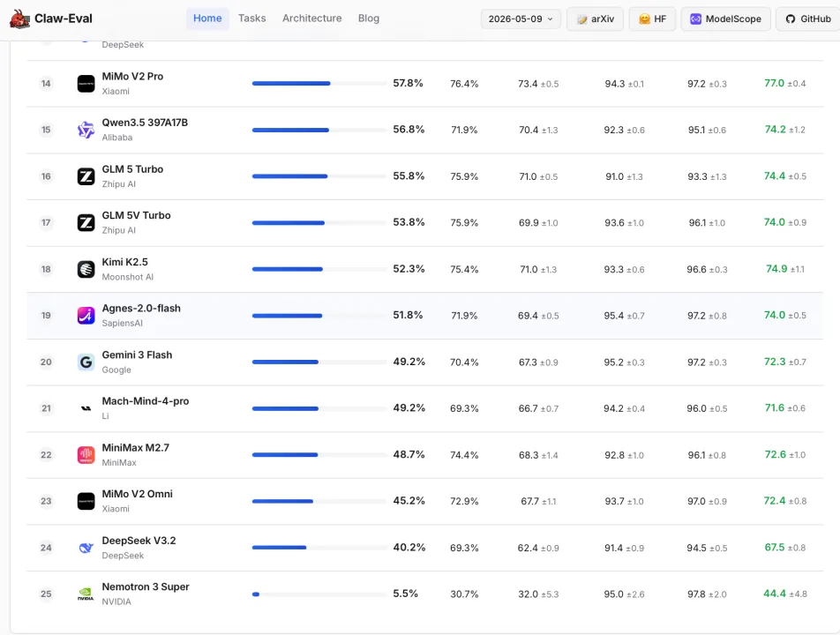This screenshot has width=840, height=635.
Task: Click the Qwen3.5 397A17B Alibaba logo
Action: pyautogui.click(x=86, y=130)
